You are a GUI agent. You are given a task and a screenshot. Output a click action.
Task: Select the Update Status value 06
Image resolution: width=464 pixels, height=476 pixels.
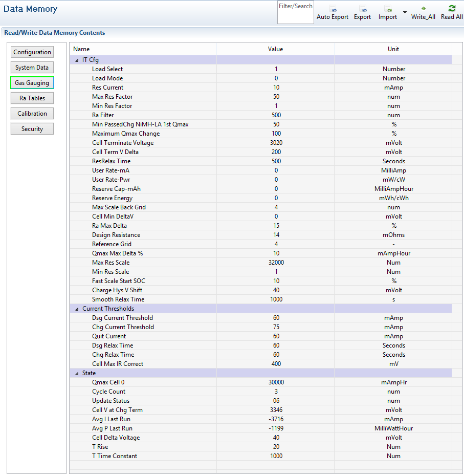pyautogui.click(x=276, y=401)
